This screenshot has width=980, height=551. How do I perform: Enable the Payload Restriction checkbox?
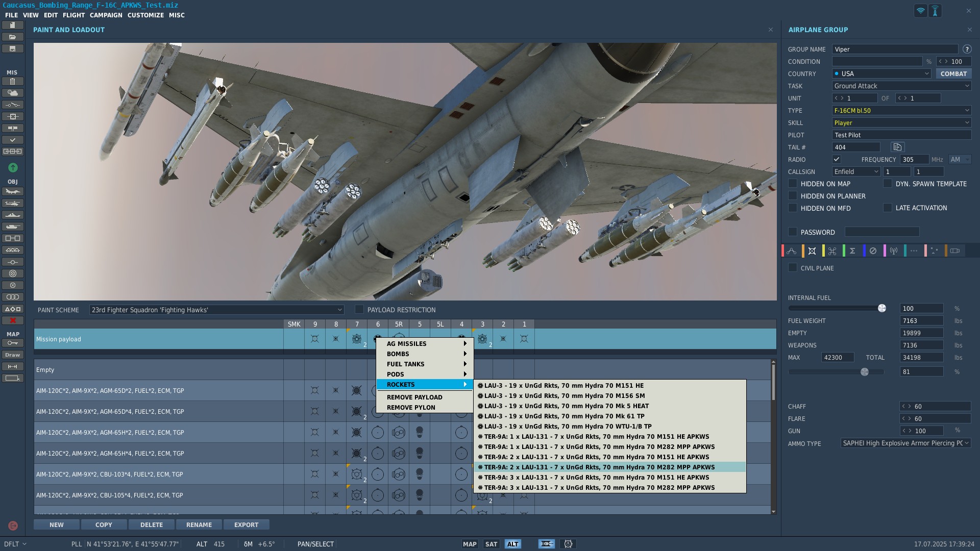(359, 310)
